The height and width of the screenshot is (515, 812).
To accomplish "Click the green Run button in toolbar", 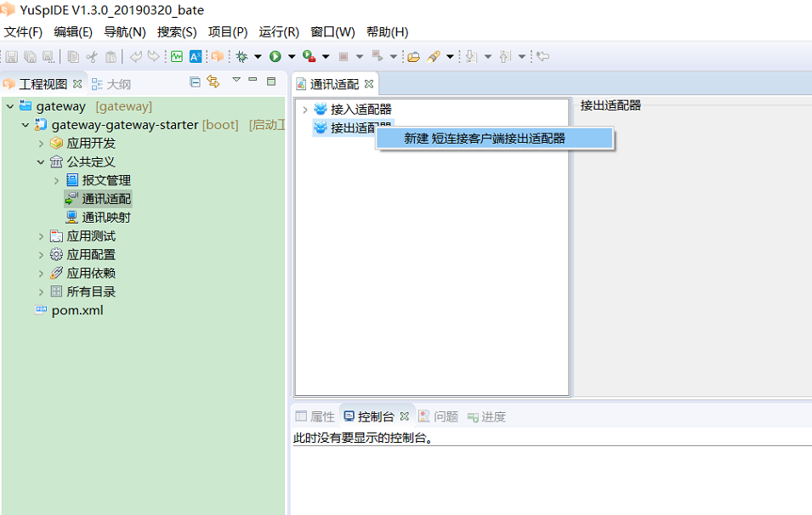I will click(x=275, y=57).
